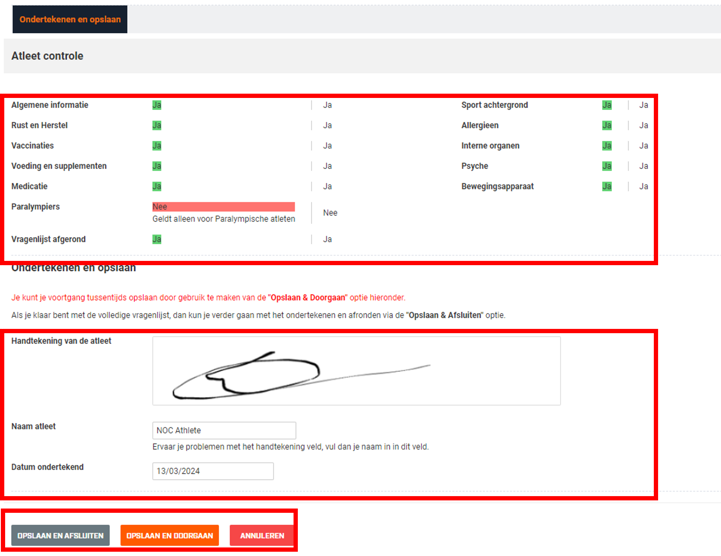This screenshot has height=556, width=721.
Task: Click the Interne organen label
Action: tap(491, 146)
